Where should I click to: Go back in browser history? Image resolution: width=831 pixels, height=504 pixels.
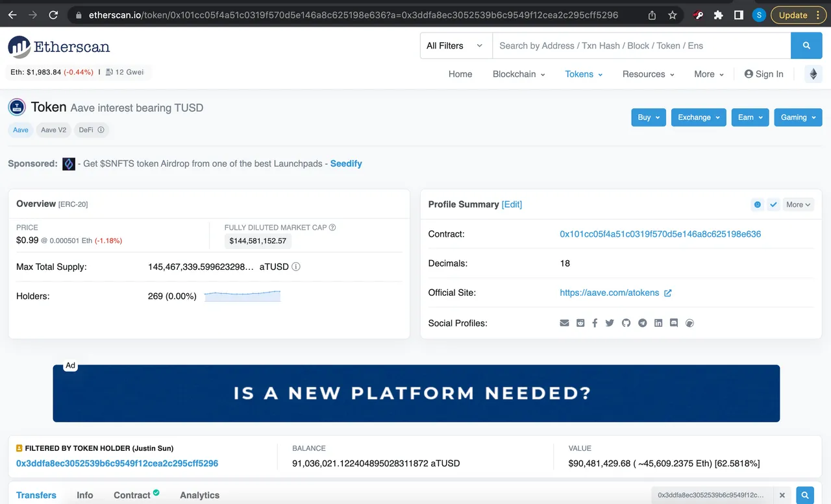coord(12,15)
